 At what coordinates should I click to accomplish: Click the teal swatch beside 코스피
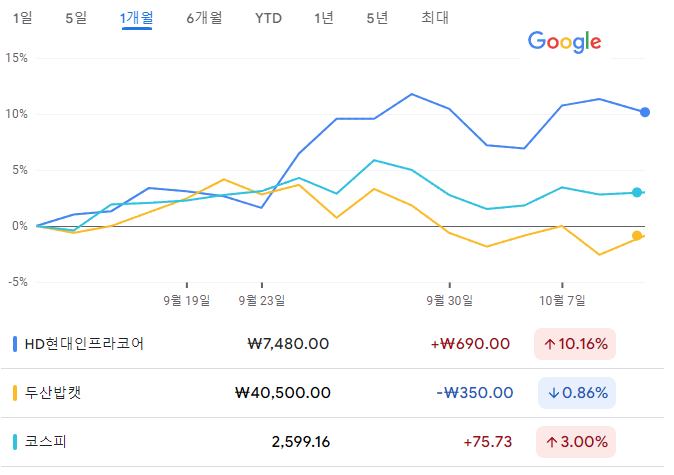[x=15, y=442]
